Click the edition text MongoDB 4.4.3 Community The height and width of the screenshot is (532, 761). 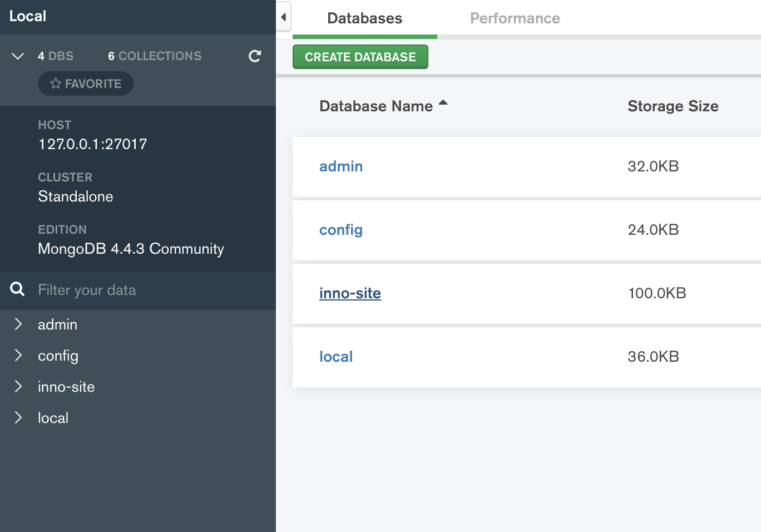click(x=131, y=249)
